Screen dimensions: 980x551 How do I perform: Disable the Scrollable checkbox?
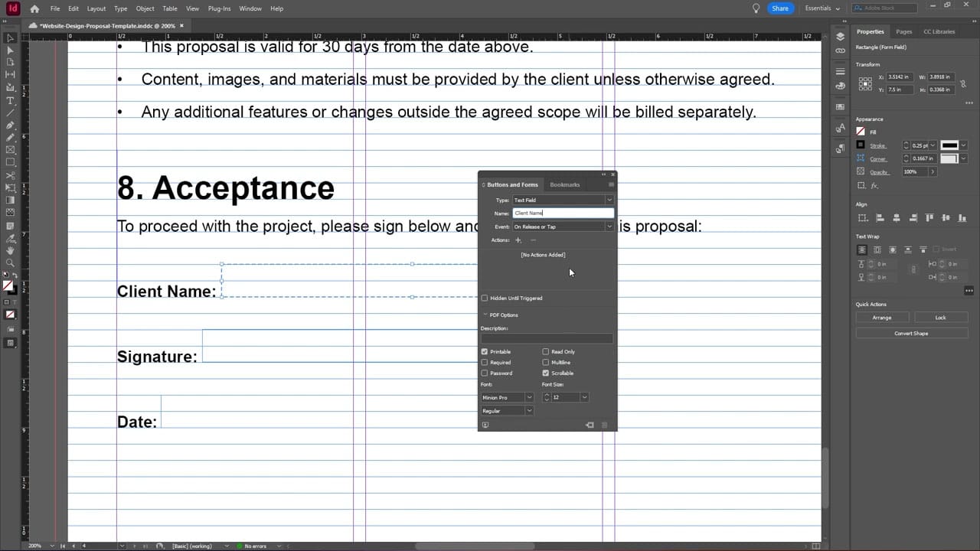pos(546,373)
